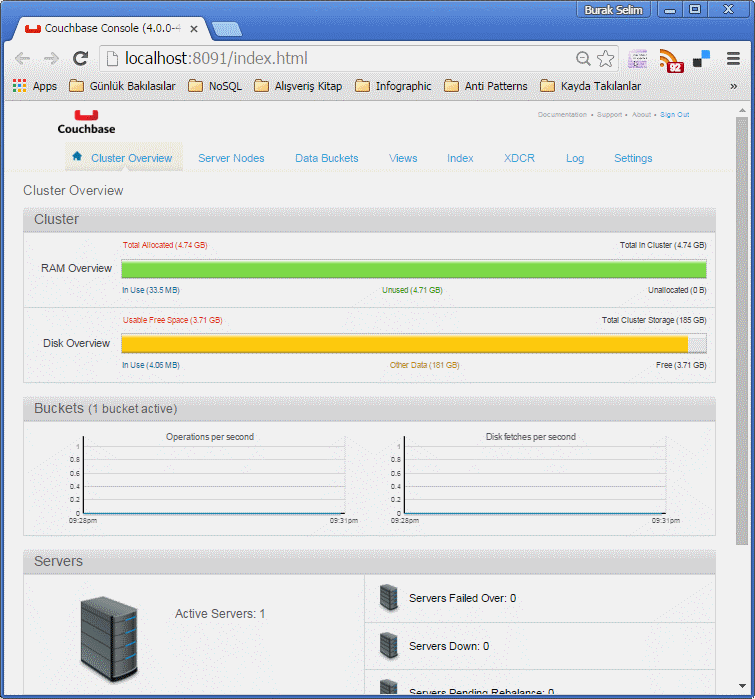
Task: Open the Infographic bookmark folder
Action: [393, 86]
